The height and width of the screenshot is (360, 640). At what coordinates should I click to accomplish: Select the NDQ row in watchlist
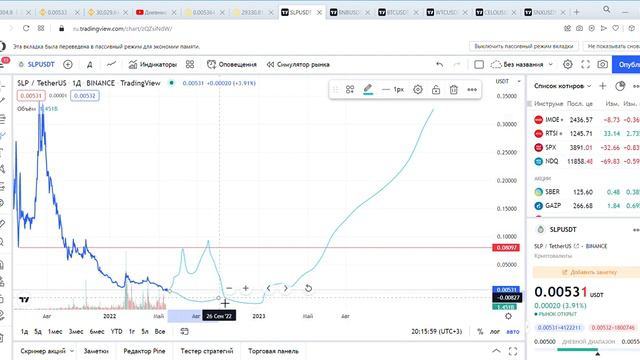pos(586,161)
